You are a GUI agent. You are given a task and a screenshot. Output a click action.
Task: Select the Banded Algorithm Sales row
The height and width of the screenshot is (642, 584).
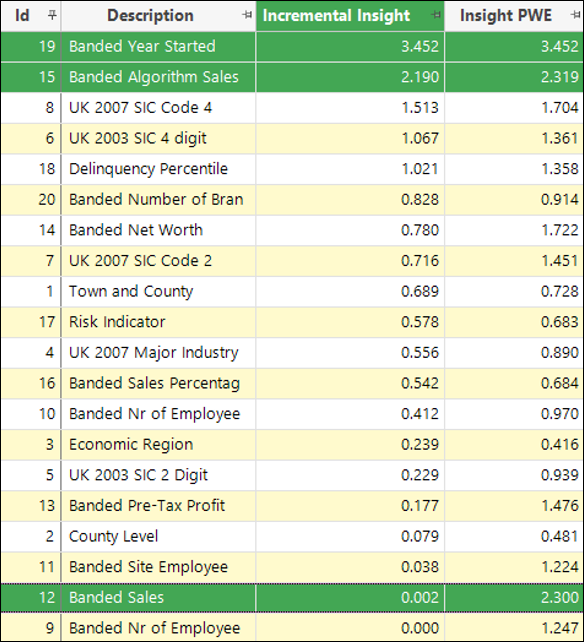292,77
